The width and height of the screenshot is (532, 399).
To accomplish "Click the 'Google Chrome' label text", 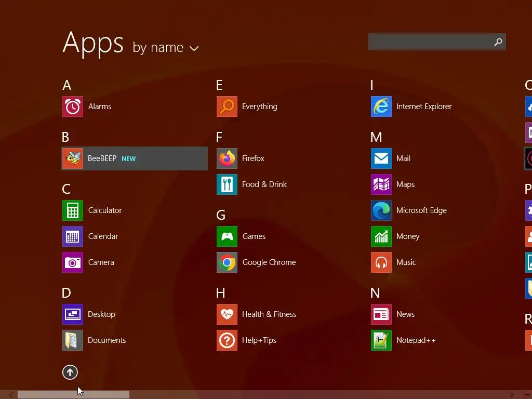I will 269,262.
